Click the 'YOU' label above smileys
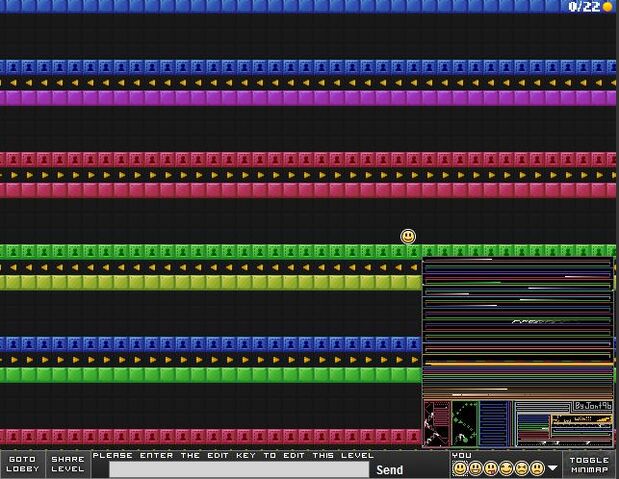 (x=461, y=455)
